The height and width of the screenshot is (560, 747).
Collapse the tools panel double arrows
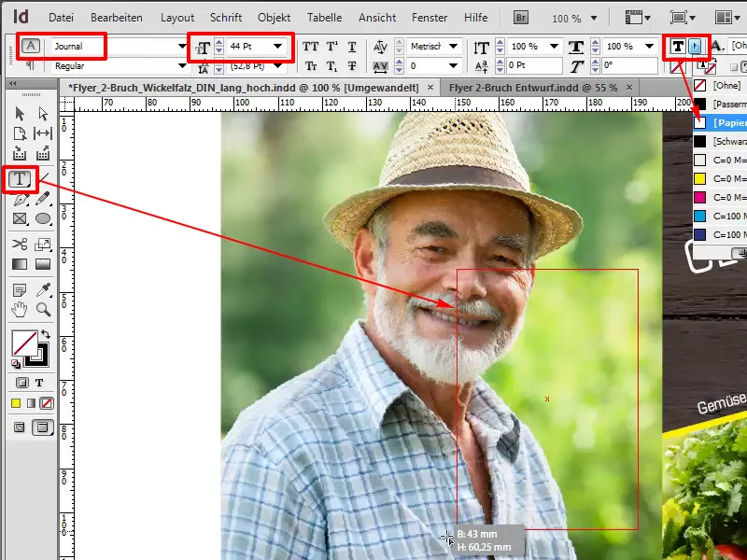[x=13, y=83]
